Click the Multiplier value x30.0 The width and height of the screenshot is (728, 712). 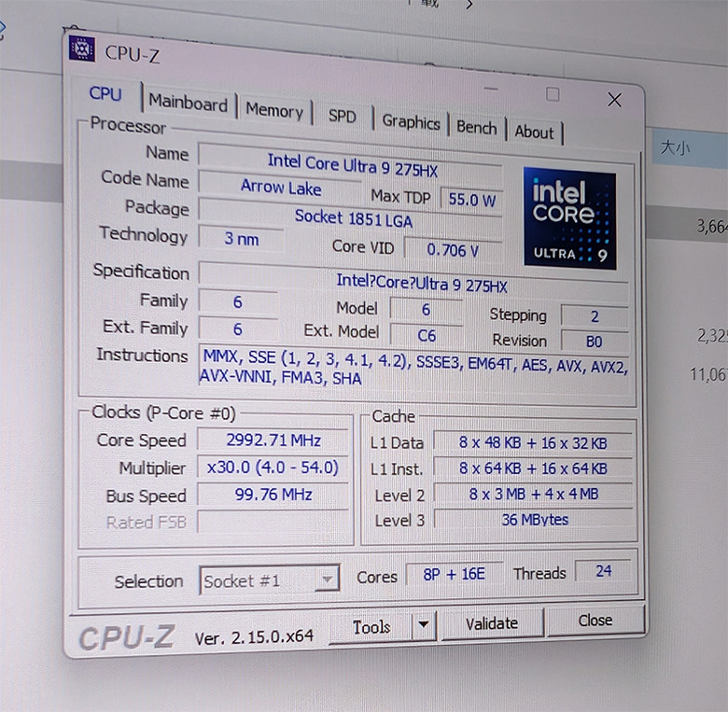[x=273, y=467]
